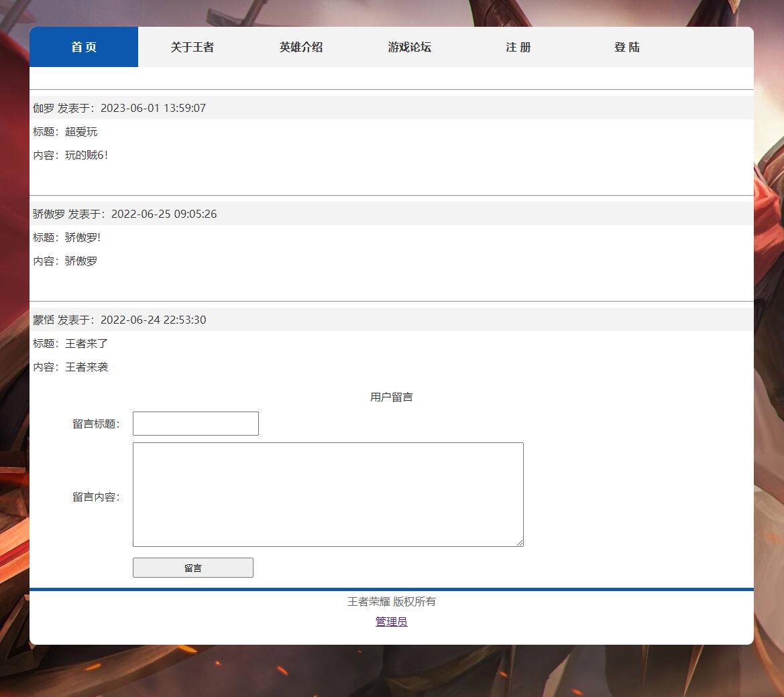Screen dimensions: 784x697
Task: Open the 管理员 link in the footer
Action: pyautogui.click(x=392, y=621)
